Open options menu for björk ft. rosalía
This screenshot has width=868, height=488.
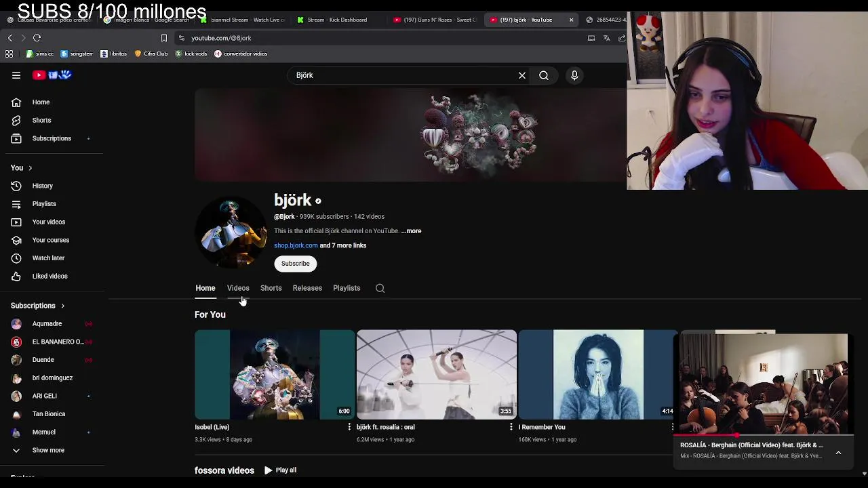(x=511, y=427)
